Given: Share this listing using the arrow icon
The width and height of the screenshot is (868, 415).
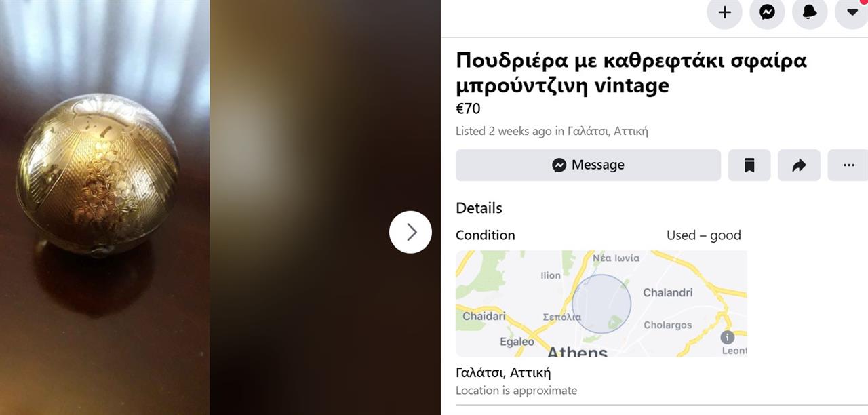Looking at the screenshot, I should (x=799, y=165).
